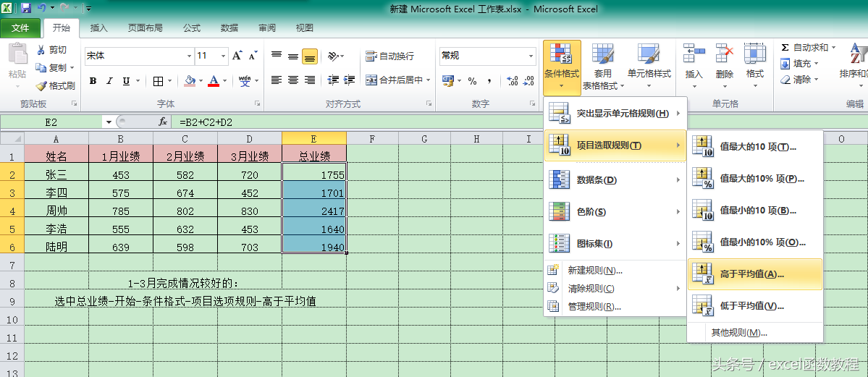Click the 插入 insert cells icon
The image size is (868, 377).
[x=694, y=54]
